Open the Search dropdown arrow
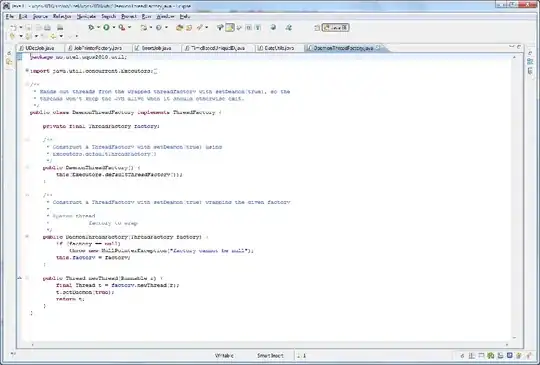540x365 pixels. (x=207, y=28)
